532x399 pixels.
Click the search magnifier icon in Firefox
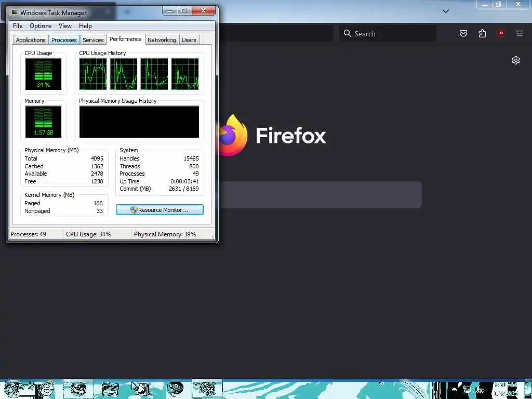(x=347, y=33)
